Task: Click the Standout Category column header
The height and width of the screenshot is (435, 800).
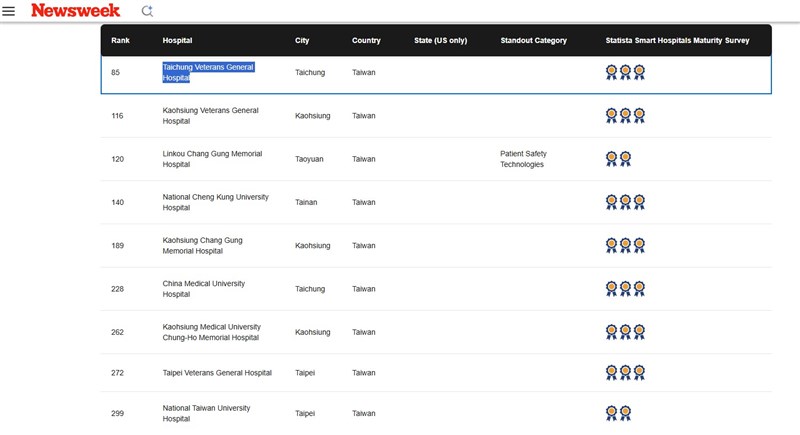Action: tap(533, 41)
